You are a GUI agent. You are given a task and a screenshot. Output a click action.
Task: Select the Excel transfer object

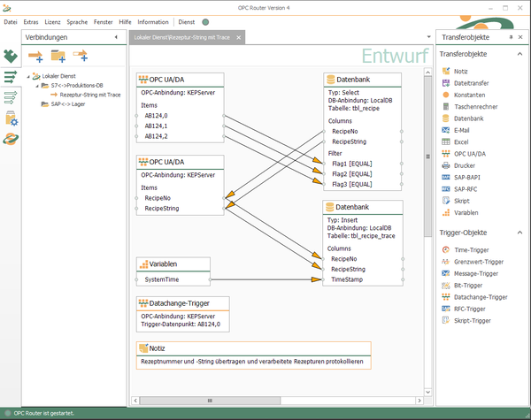coord(455,141)
